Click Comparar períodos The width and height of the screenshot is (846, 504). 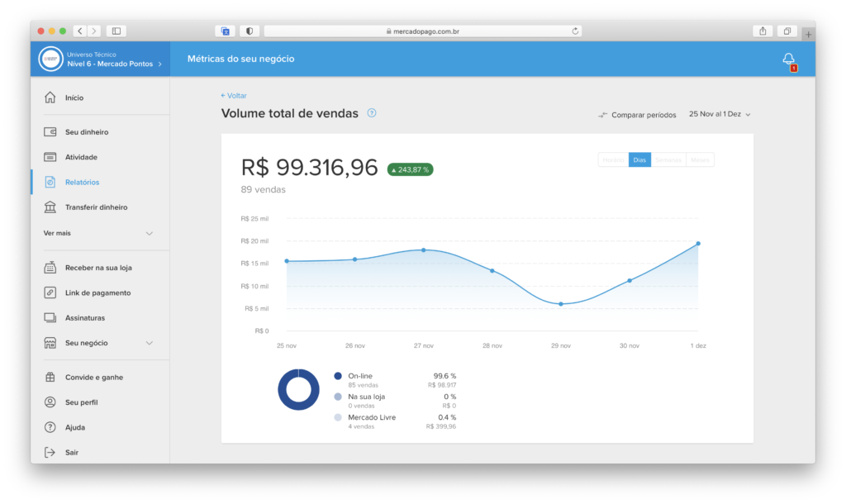pyautogui.click(x=637, y=115)
